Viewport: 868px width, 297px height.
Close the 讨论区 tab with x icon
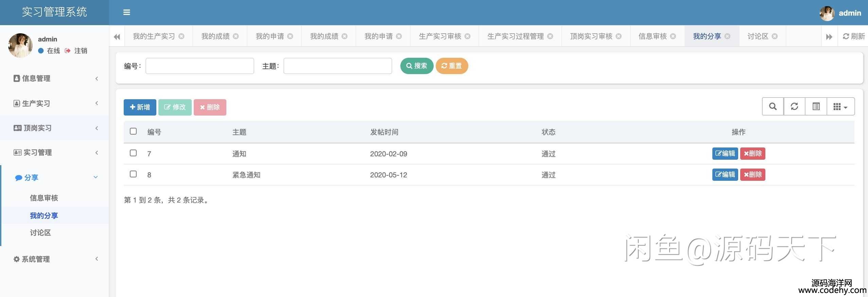point(775,36)
